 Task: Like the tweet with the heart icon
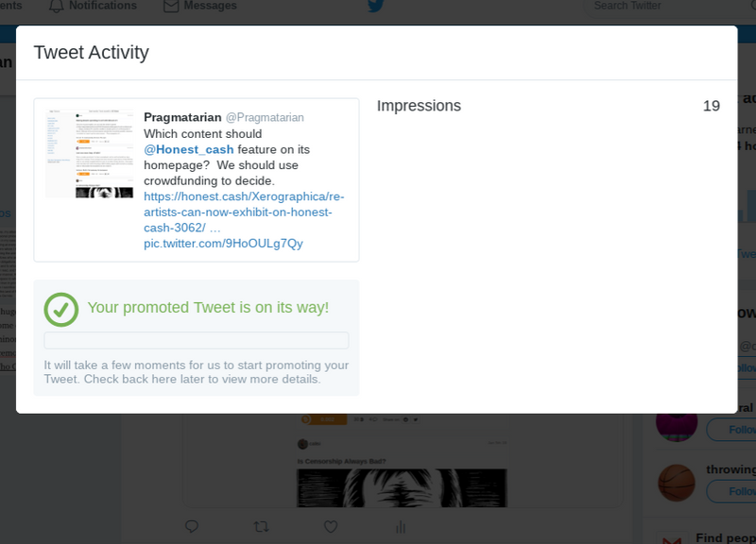331,526
